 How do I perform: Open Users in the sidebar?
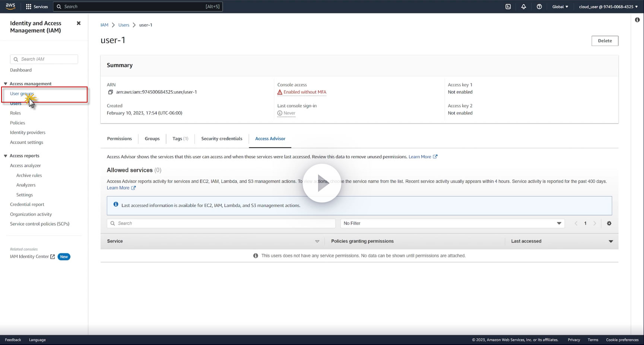click(x=16, y=103)
